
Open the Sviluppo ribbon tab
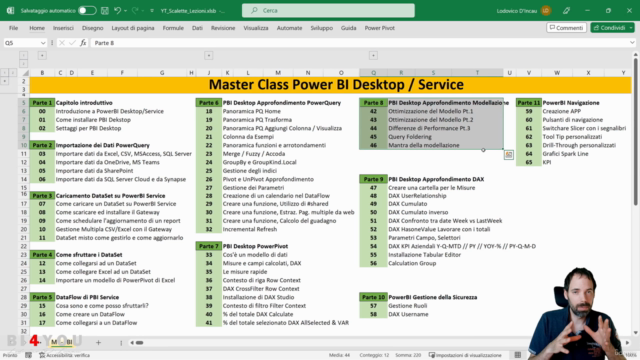click(322, 28)
